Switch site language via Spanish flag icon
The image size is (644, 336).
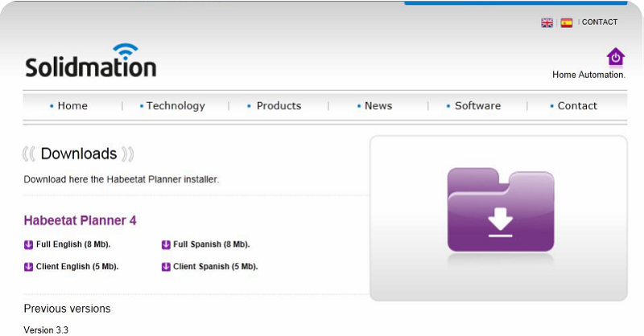click(x=567, y=23)
